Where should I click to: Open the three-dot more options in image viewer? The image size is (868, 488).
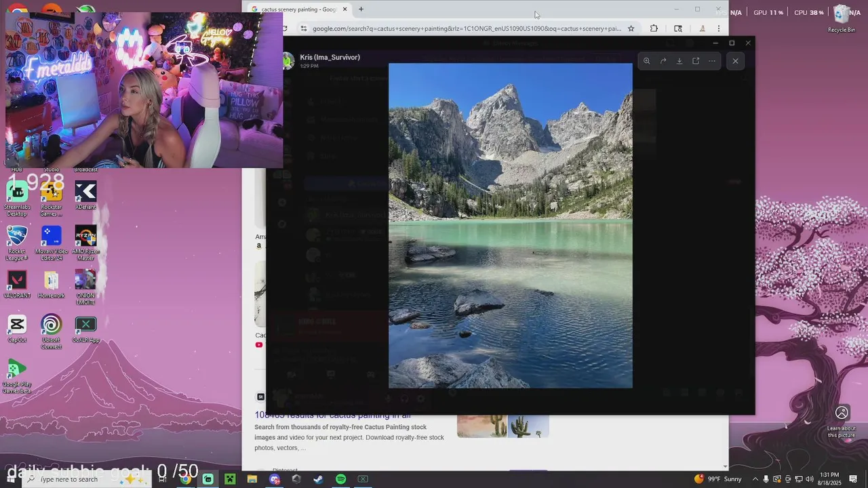[x=712, y=61]
